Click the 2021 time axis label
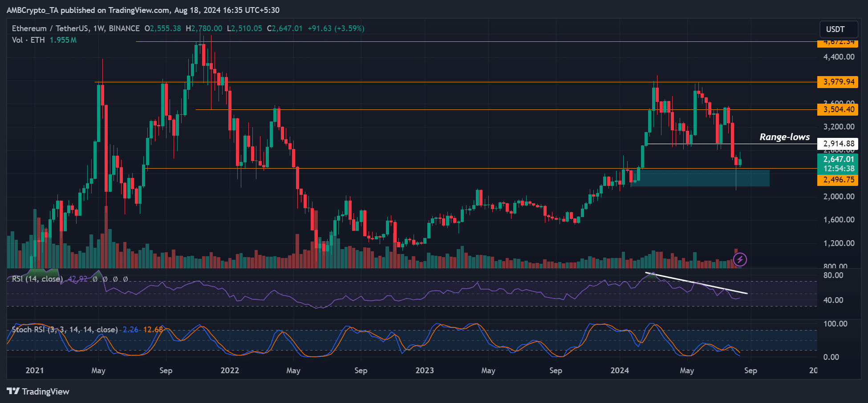Screen dimensions: 868x403 (x=35, y=371)
